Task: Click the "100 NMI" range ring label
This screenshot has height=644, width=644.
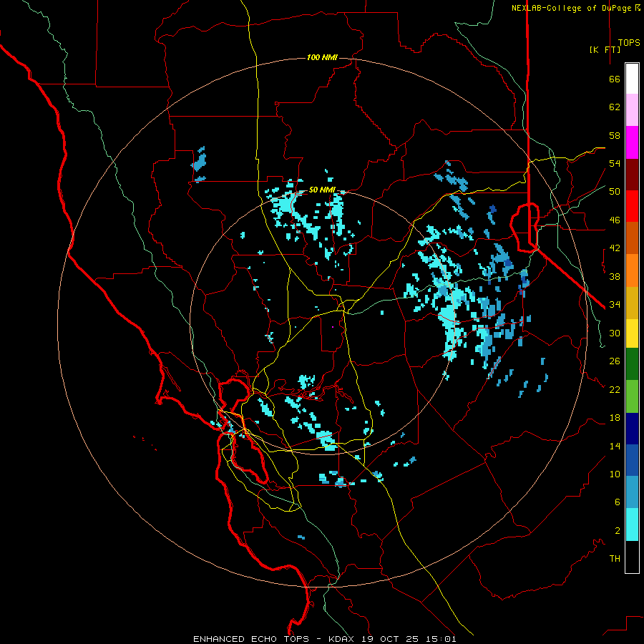Action: pos(322,57)
